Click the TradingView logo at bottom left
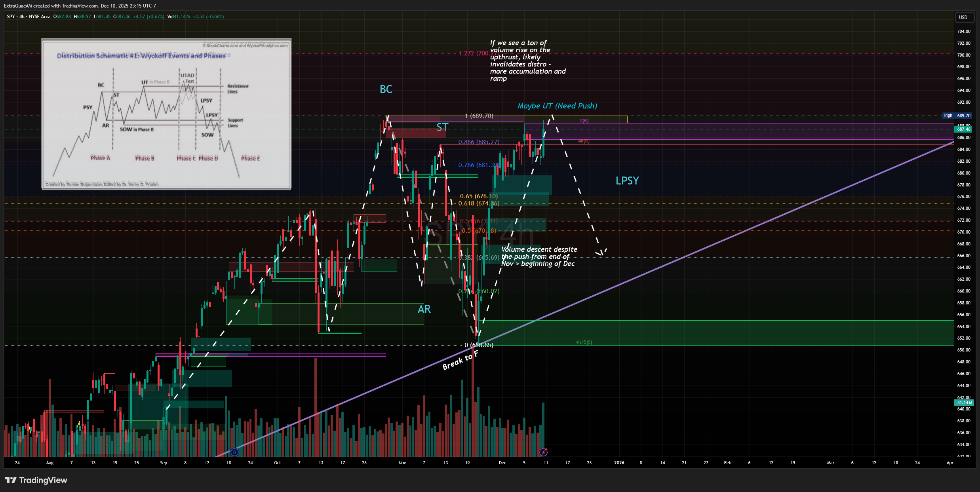 coord(36,480)
